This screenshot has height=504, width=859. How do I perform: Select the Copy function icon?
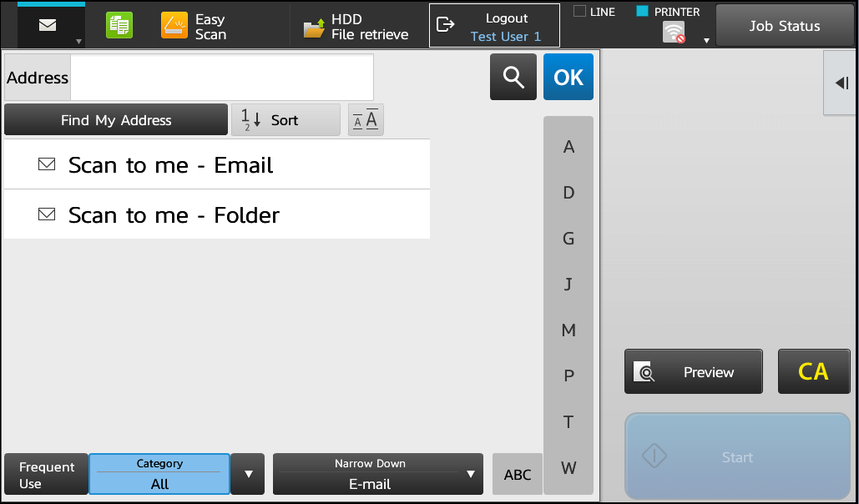tap(119, 25)
